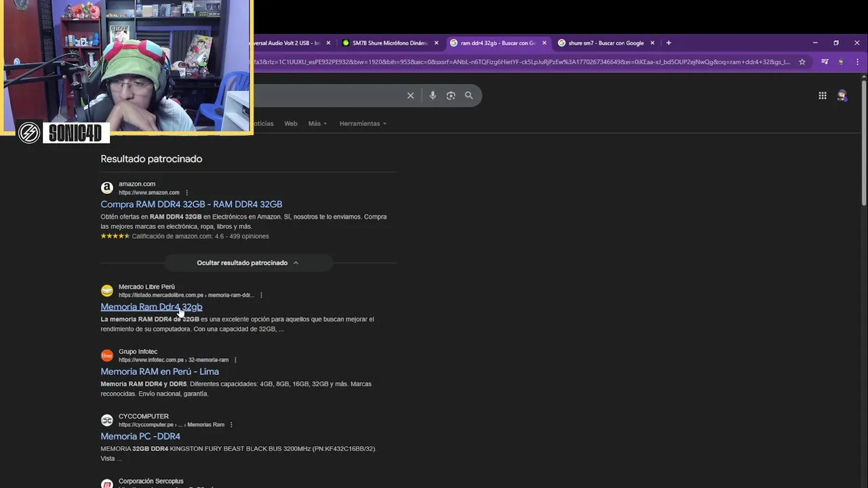868x488 pixels.
Task: Open Google Lens image search
Action: click(451, 96)
